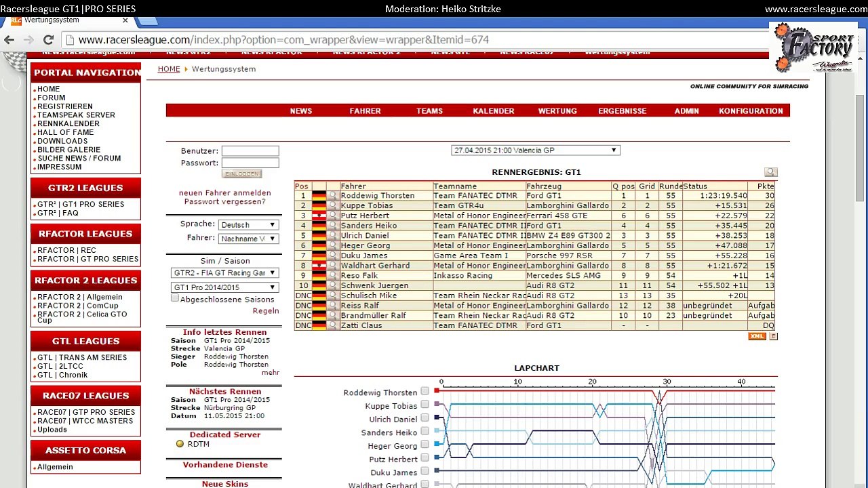Open the KONFIGURATION menu item
This screenshot has width=868, height=488.
[x=751, y=111]
